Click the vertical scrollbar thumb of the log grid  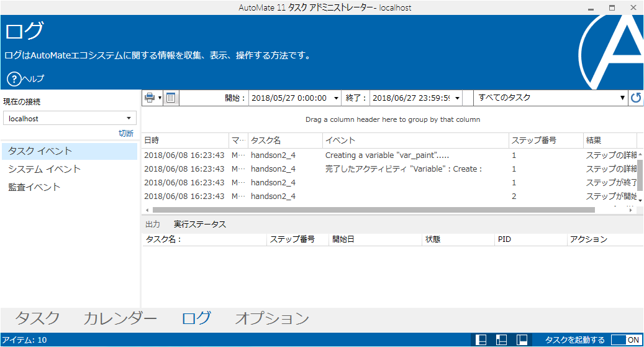[x=640, y=175]
